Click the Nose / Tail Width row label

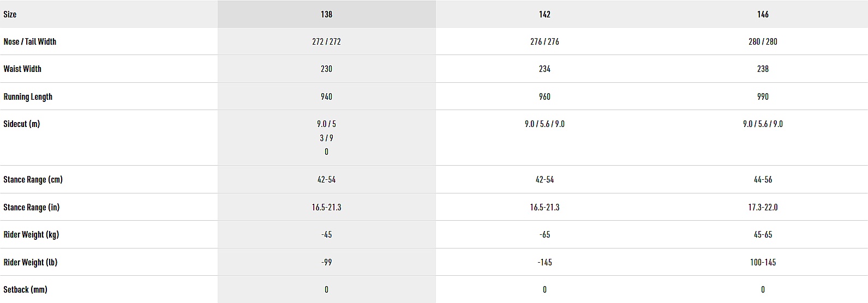click(x=30, y=41)
